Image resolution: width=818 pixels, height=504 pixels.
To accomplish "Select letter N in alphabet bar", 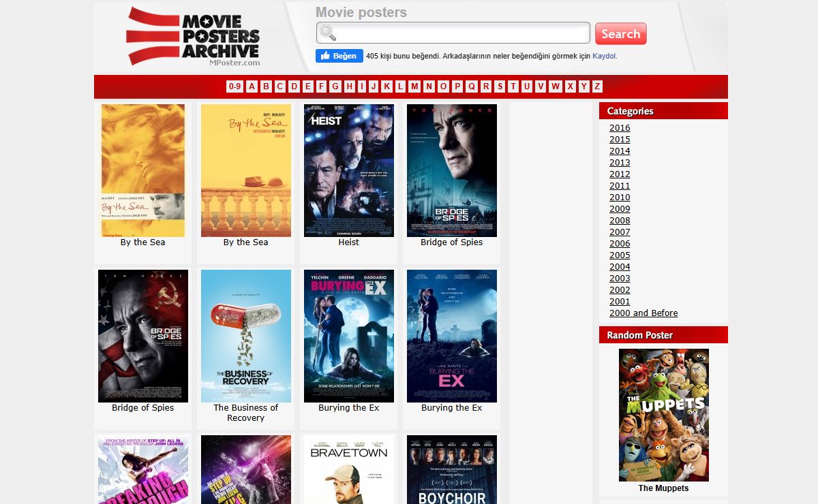I will point(429,86).
